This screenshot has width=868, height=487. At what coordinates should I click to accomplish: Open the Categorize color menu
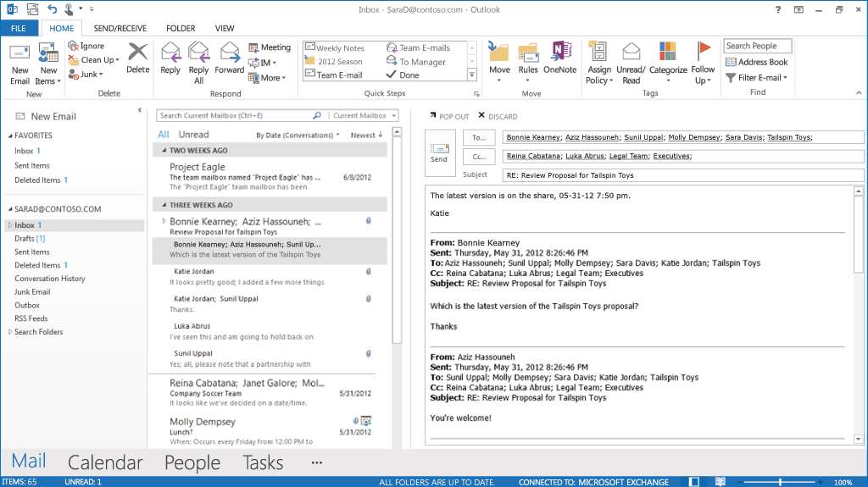[668, 63]
